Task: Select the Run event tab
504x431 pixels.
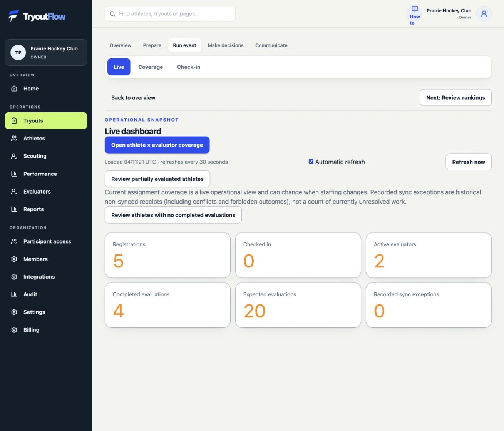Action: pyautogui.click(x=184, y=45)
